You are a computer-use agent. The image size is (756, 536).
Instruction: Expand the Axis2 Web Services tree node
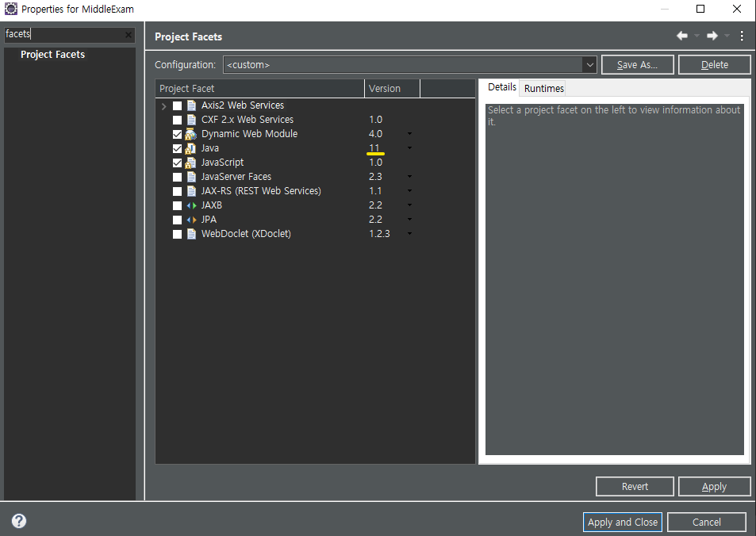pos(163,105)
